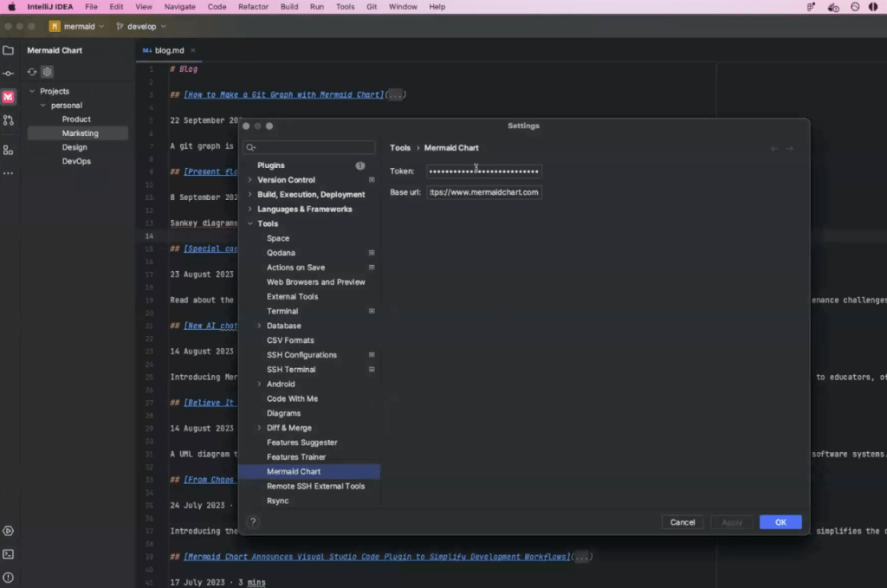Open the mermaid project dropdown
Viewport: 887px width, 588px height.
point(77,27)
